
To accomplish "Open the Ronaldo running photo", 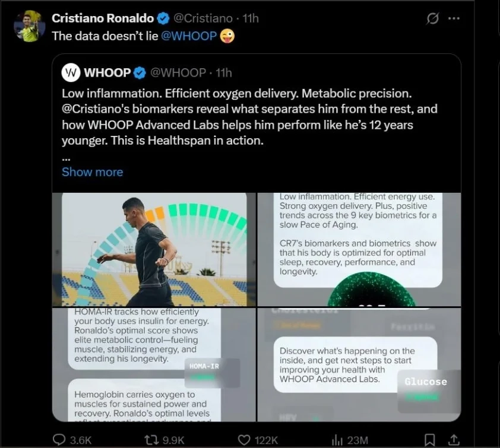I will 154,249.
